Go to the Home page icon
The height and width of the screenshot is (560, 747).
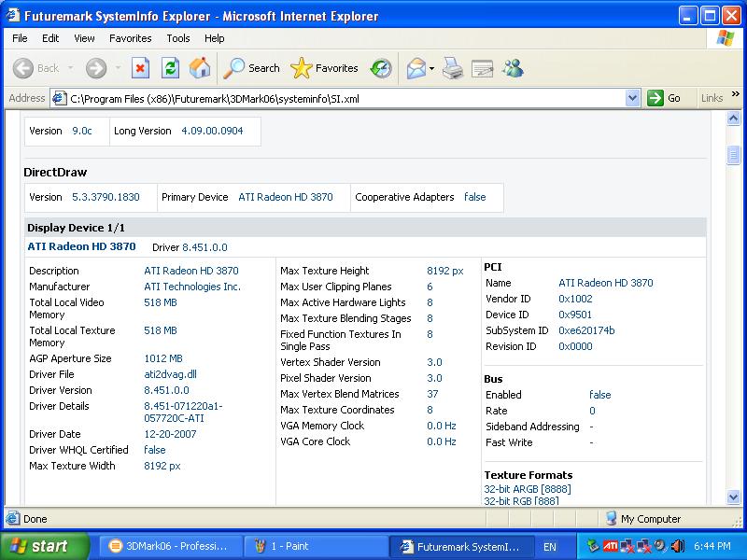[x=200, y=68]
